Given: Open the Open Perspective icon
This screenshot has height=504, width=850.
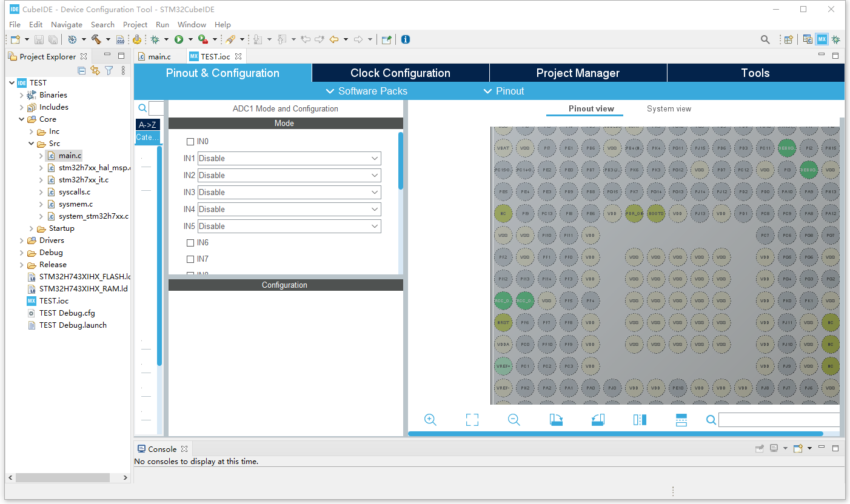Looking at the screenshot, I should click(x=788, y=39).
